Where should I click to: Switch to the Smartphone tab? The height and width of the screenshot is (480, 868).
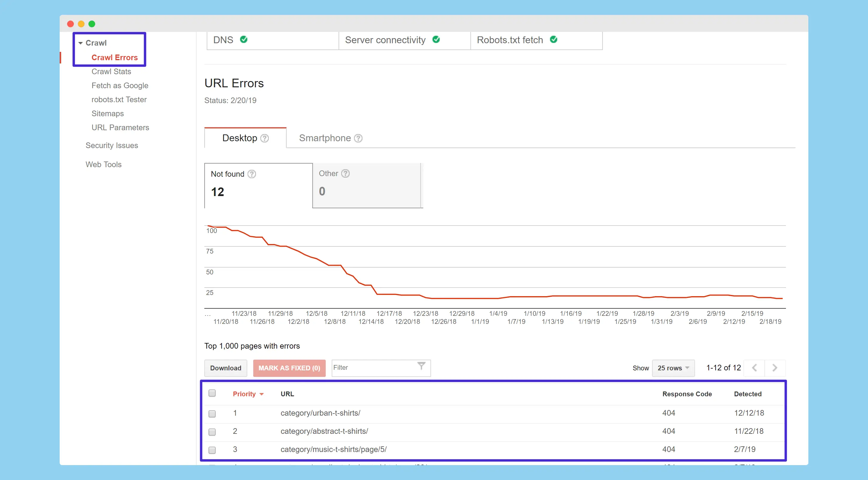click(325, 138)
